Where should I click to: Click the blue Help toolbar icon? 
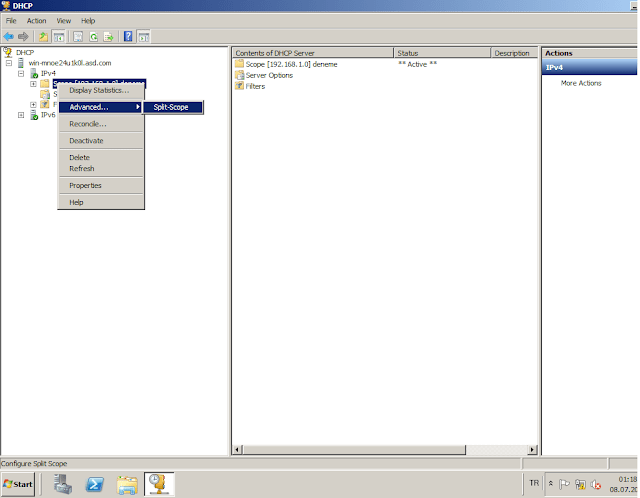point(128,37)
